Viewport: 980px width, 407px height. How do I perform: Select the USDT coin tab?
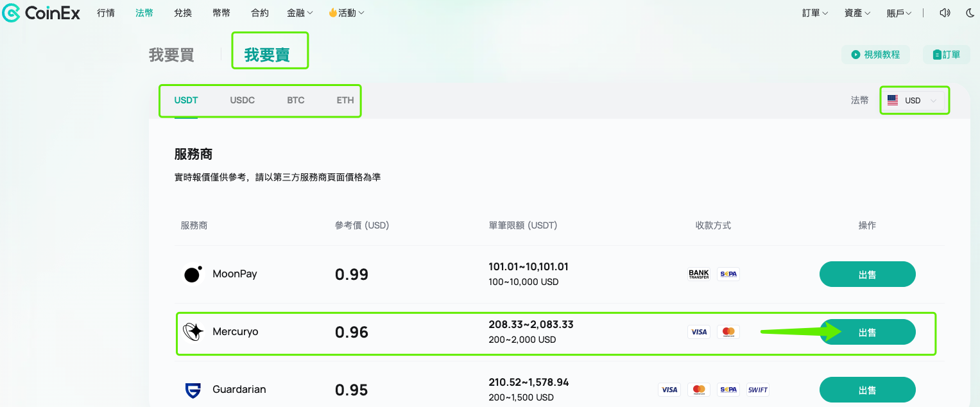click(186, 100)
